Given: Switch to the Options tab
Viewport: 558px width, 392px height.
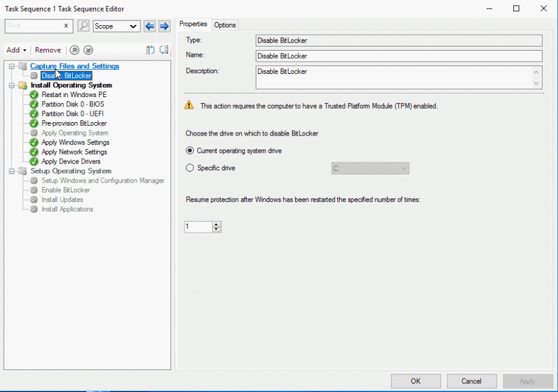Looking at the screenshot, I should 225,24.
